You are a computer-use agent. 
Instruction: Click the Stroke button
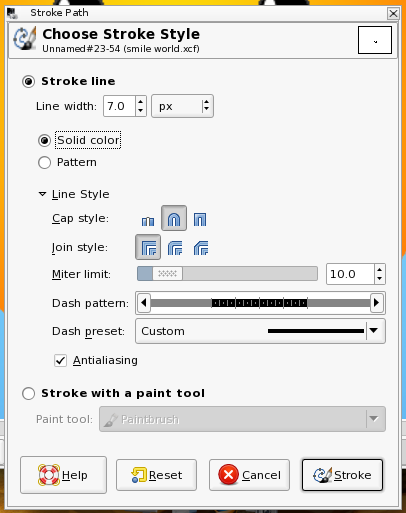342,475
